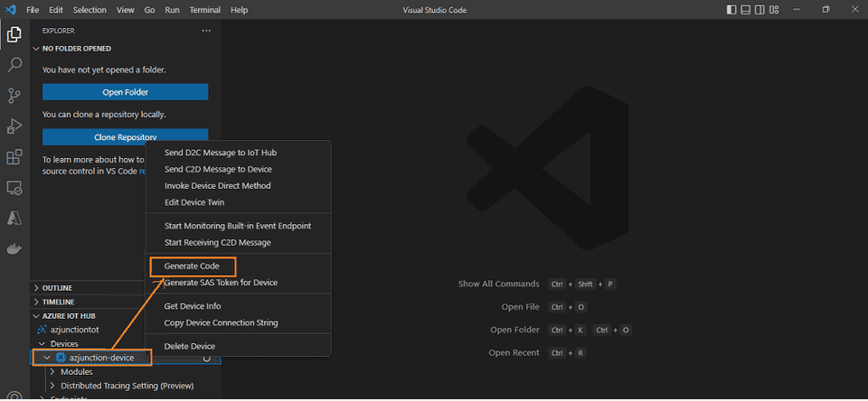This screenshot has width=868, height=401.
Task: Open the Remote Explorer icon
Action: coord(14,188)
